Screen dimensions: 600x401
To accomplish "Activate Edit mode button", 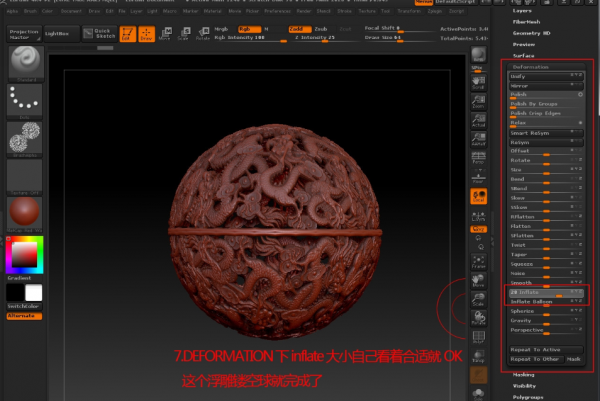I will pos(128,34).
